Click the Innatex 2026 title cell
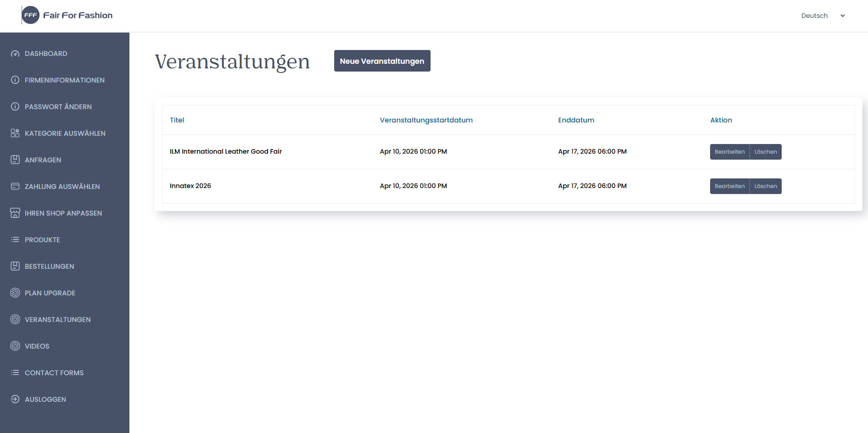The height and width of the screenshot is (433, 868). (190, 186)
